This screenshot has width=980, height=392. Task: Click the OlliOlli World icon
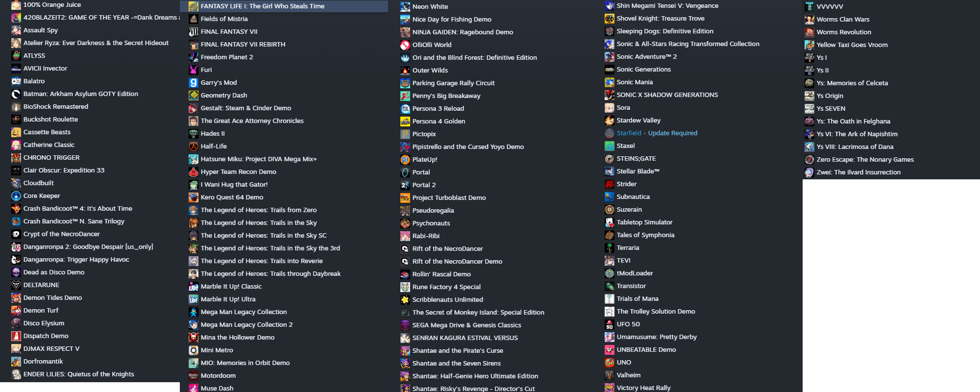click(405, 45)
